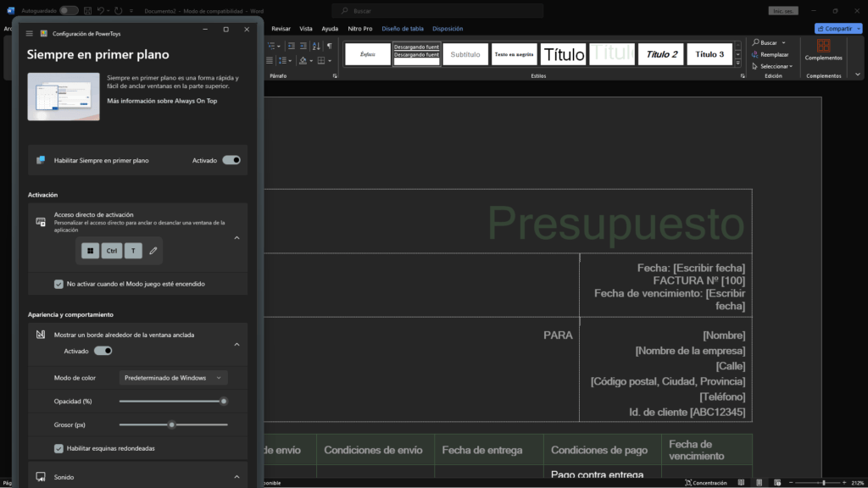Click the Always On Top preview thumbnail
868x488 pixels.
64,97
